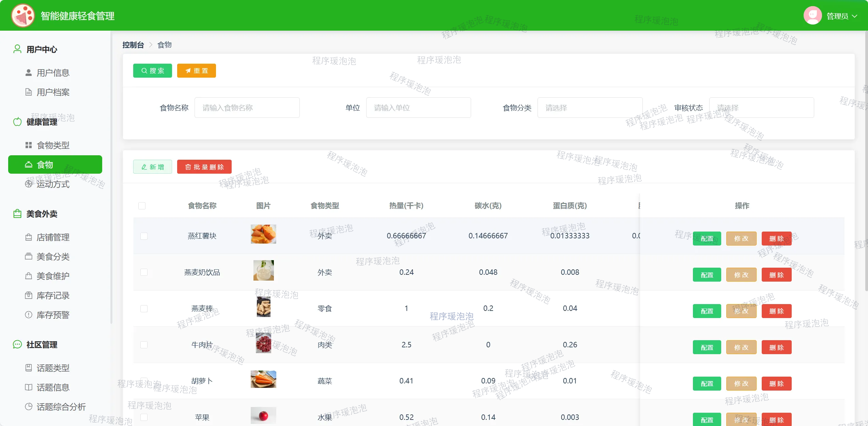This screenshot has height=426, width=868.
Task: Toggle the select-all checkbox in table header
Action: click(x=142, y=206)
